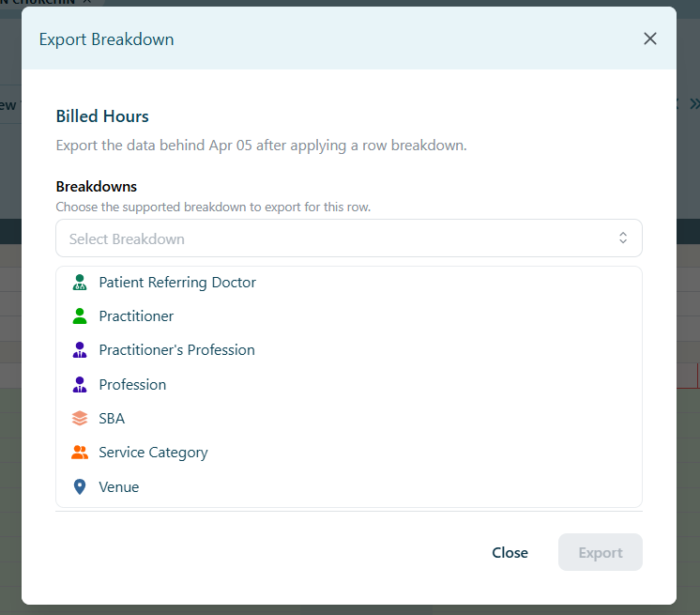Click the Export button

[600, 552]
